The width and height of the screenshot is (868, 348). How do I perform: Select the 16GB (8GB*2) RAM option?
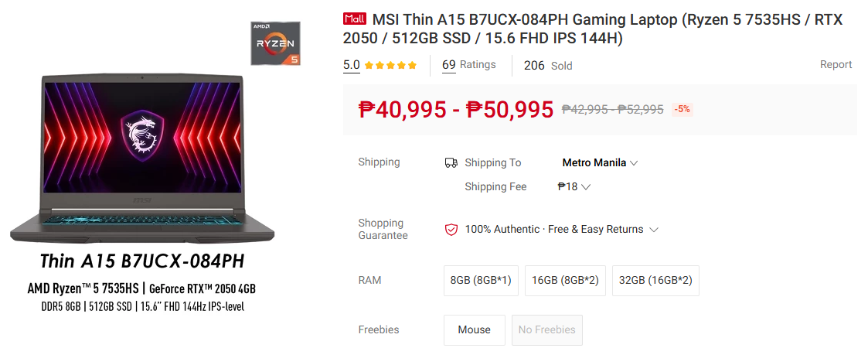click(x=565, y=281)
